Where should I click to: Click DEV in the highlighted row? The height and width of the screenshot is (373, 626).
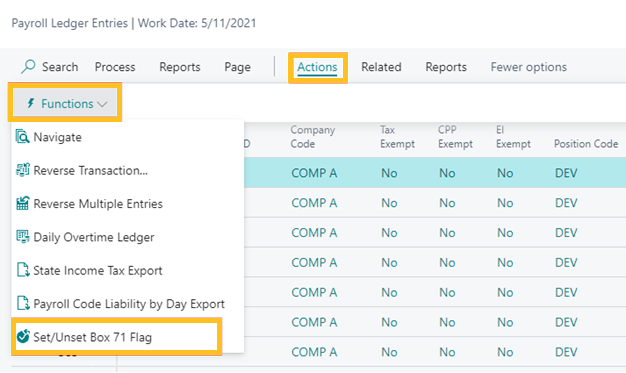tap(566, 173)
